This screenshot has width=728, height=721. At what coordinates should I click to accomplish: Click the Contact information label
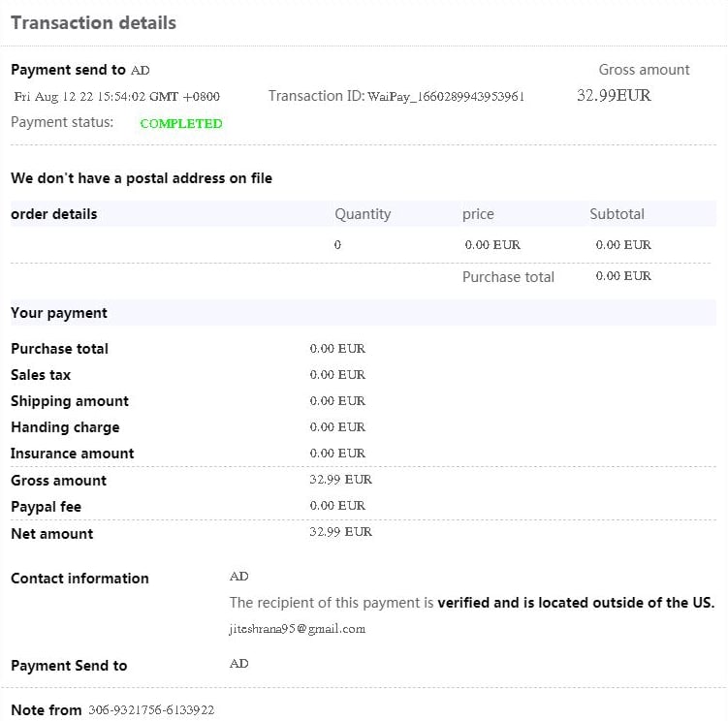(79, 579)
